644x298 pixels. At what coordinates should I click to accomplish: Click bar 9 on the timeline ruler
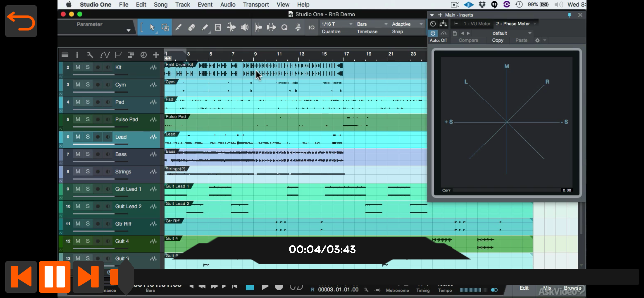click(255, 54)
